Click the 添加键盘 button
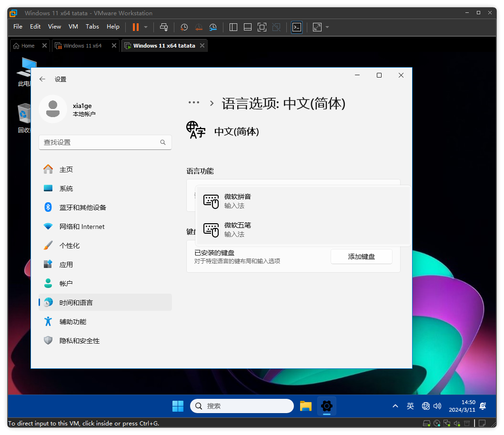Image resolution: width=504 pixels, height=435 pixels. [361, 257]
